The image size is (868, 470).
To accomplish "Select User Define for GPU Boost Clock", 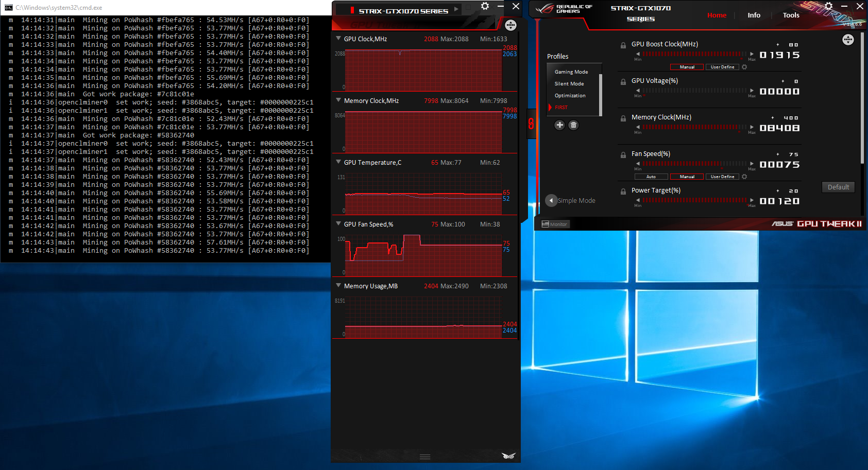I will click(722, 67).
